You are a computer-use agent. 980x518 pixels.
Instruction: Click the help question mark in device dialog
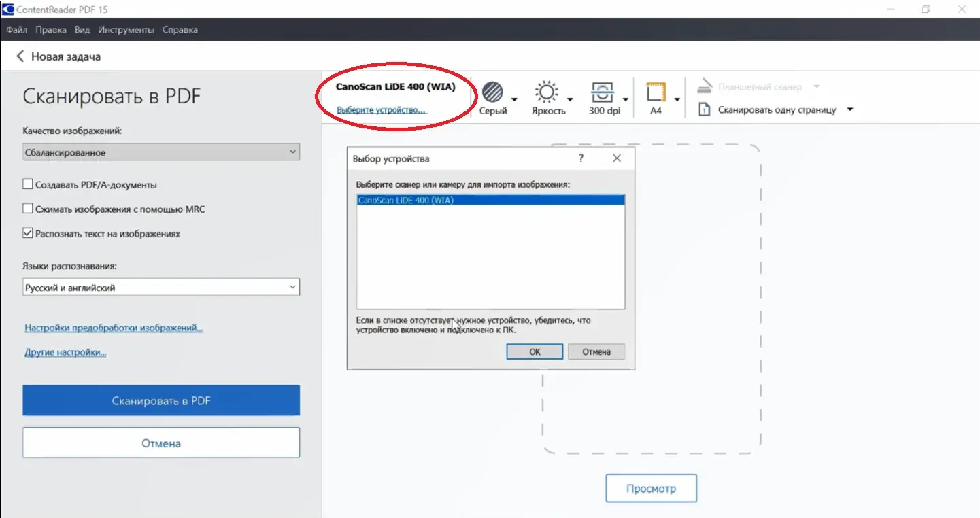coord(581,158)
